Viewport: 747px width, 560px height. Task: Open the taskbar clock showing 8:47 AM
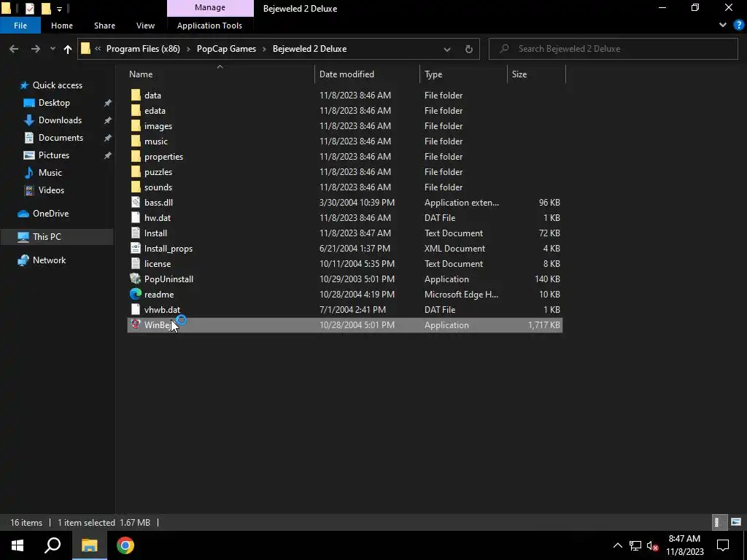[684, 545]
